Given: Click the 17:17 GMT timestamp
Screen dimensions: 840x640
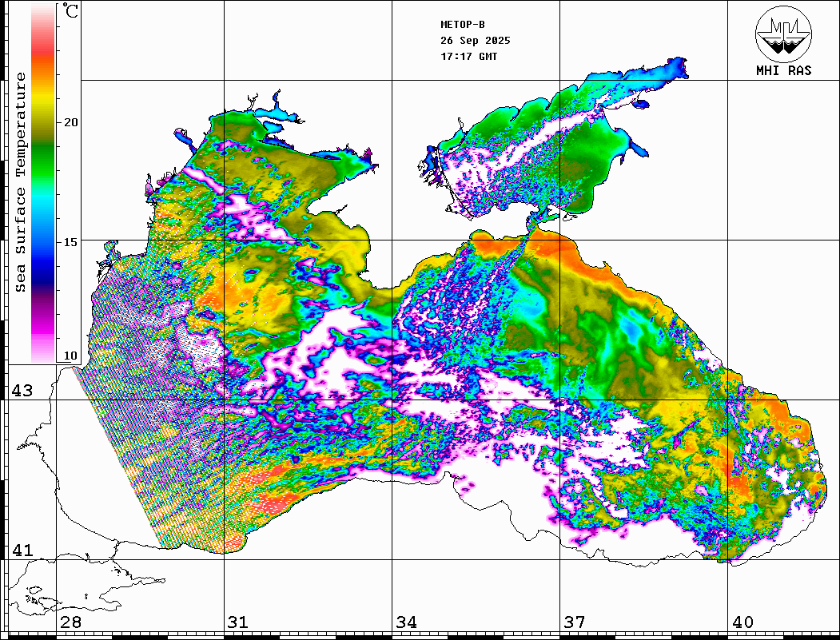Looking at the screenshot, I should tap(468, 57).
